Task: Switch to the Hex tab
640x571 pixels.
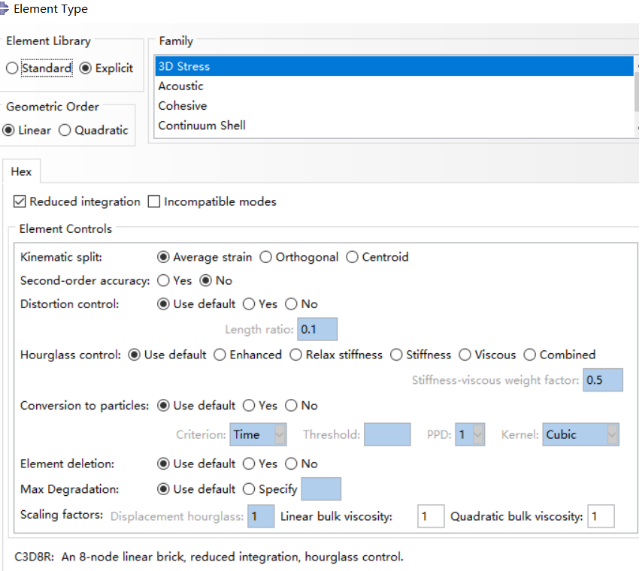Action: point(21,172)
